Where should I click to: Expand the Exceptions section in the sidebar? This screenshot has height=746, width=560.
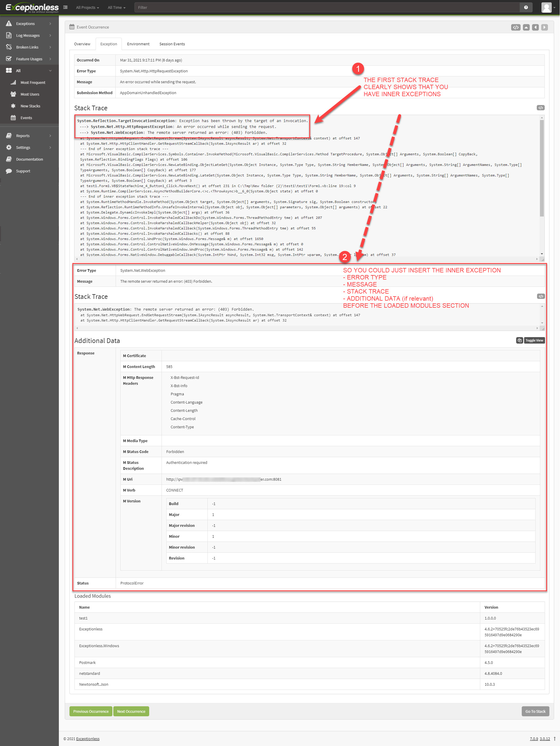pos(50,23)
